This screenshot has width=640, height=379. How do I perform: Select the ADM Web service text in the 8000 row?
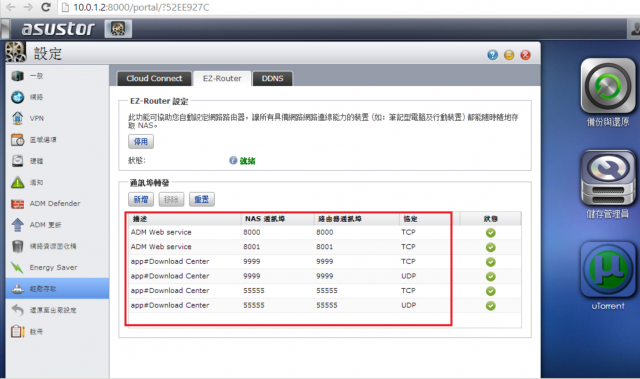pyautogui.click(x=161, y=232)
